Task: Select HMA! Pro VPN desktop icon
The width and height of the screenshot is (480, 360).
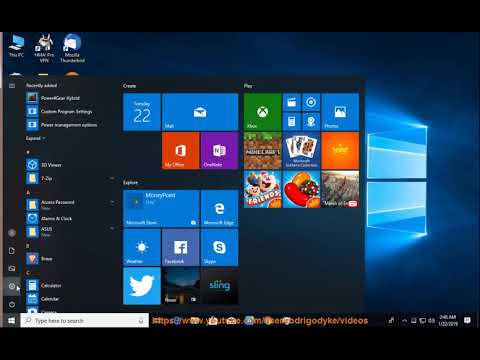Action: coord(44,48)
